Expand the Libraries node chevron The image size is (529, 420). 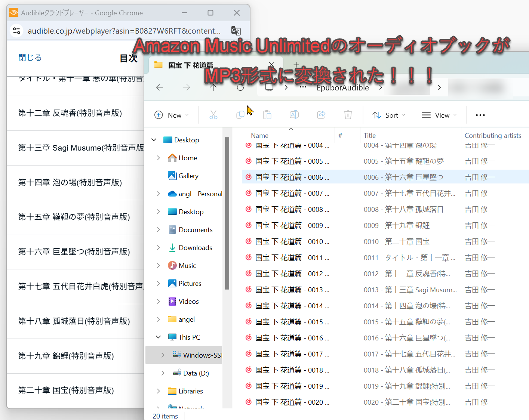pyautogui.click(x=159, y=391)
